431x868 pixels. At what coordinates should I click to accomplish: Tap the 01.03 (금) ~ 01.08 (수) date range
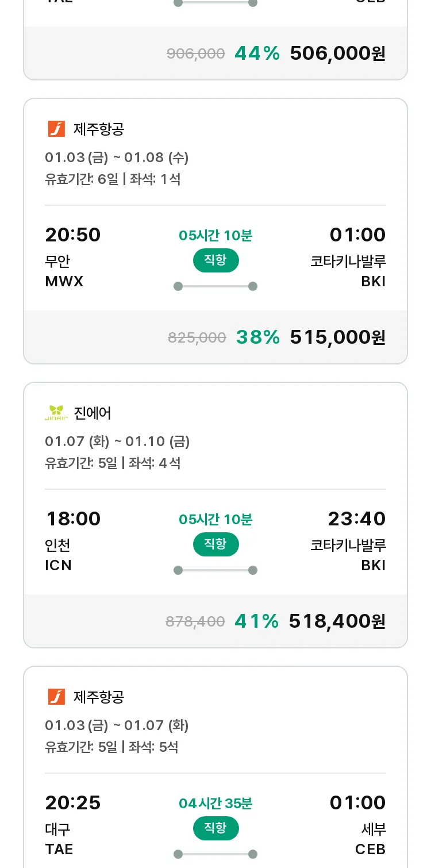[x=117, y=157]
